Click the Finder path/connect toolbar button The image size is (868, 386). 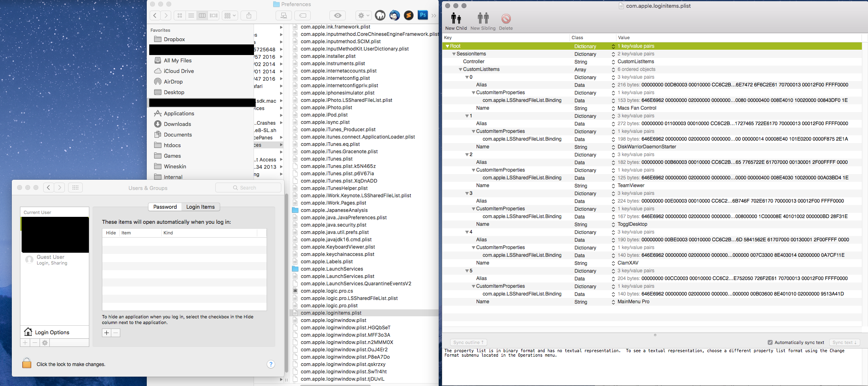[283, 15]
